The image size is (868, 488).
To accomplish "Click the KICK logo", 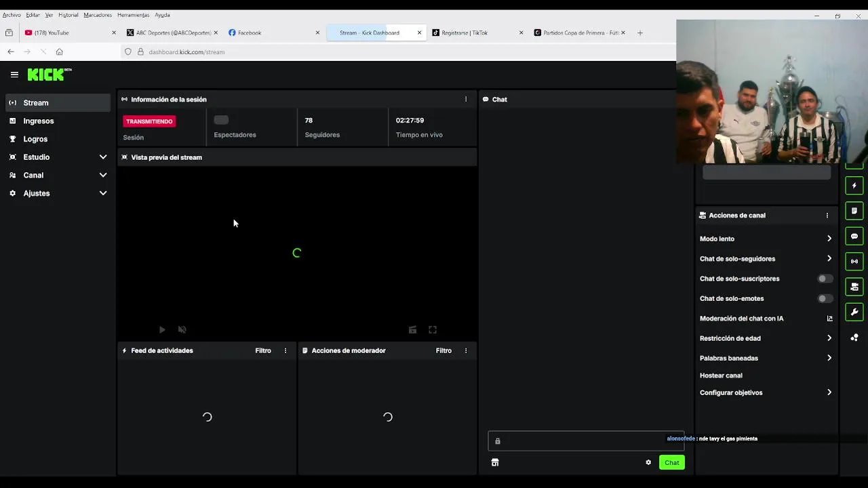I will [x=50, y=75].
